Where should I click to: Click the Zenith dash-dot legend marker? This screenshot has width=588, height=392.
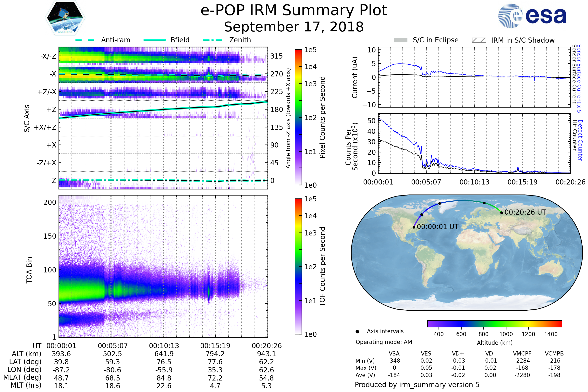pyautogui.click(x=213, y=40)
